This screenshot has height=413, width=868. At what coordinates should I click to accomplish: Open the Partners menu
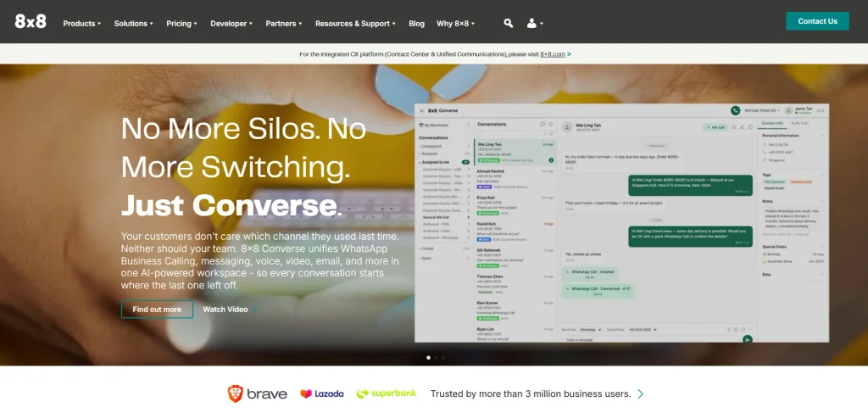[284, 23]
